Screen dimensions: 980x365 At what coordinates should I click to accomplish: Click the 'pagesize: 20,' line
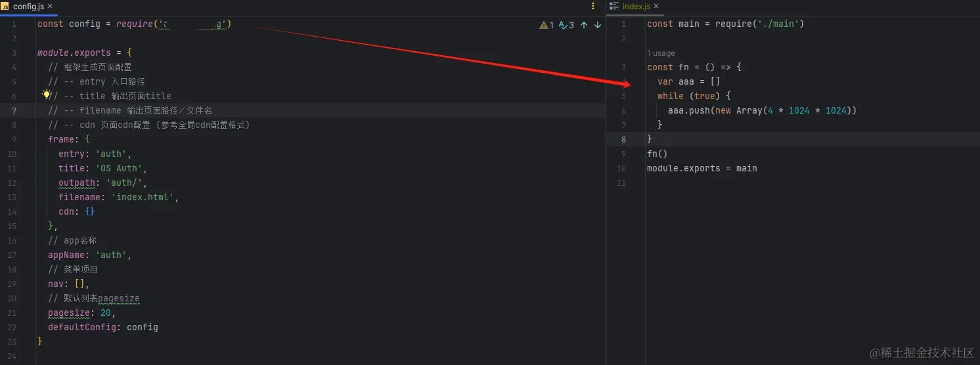82,312
